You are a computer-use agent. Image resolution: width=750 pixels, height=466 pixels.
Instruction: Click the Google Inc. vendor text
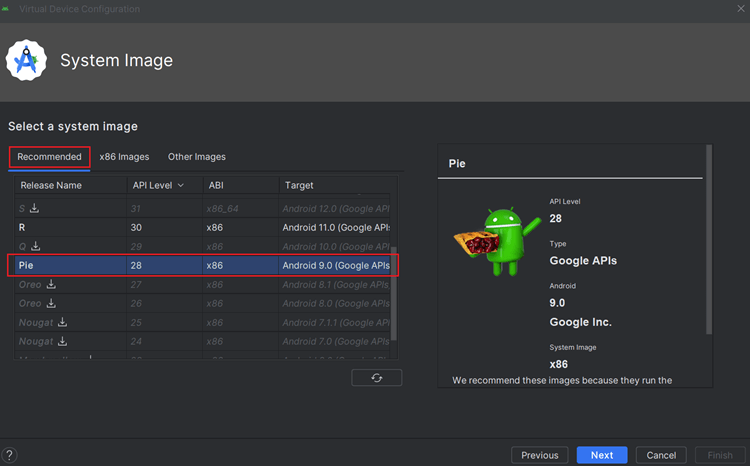pyautogui.click(x=580, y=322)
